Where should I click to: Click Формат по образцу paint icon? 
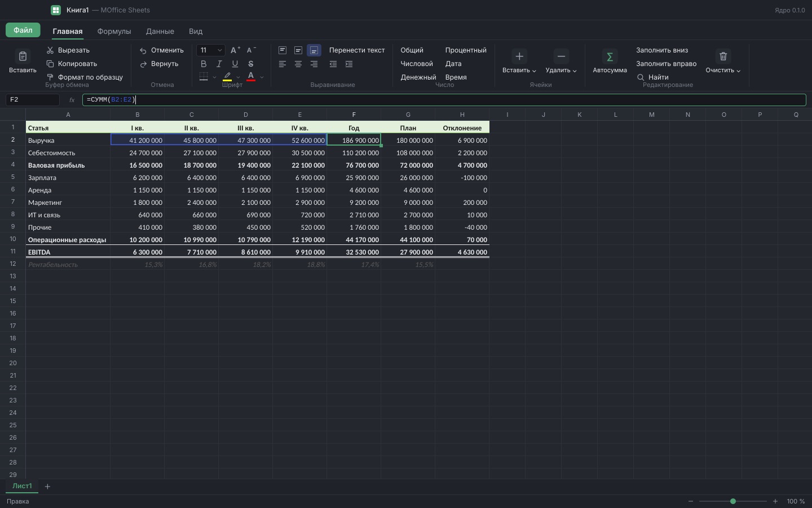[50, 77]
